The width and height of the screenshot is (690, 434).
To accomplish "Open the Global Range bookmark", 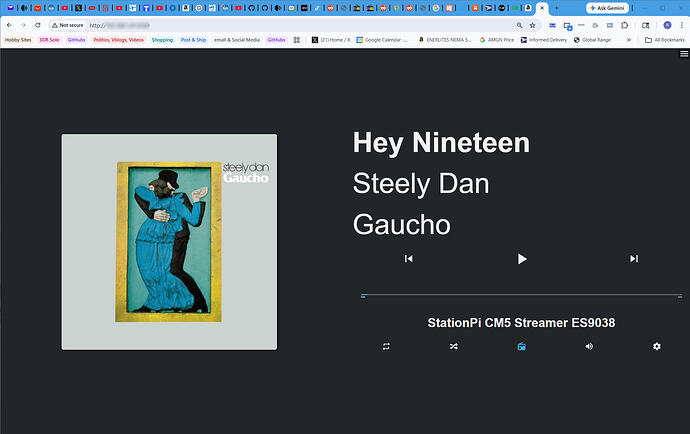I will [592, 40].
